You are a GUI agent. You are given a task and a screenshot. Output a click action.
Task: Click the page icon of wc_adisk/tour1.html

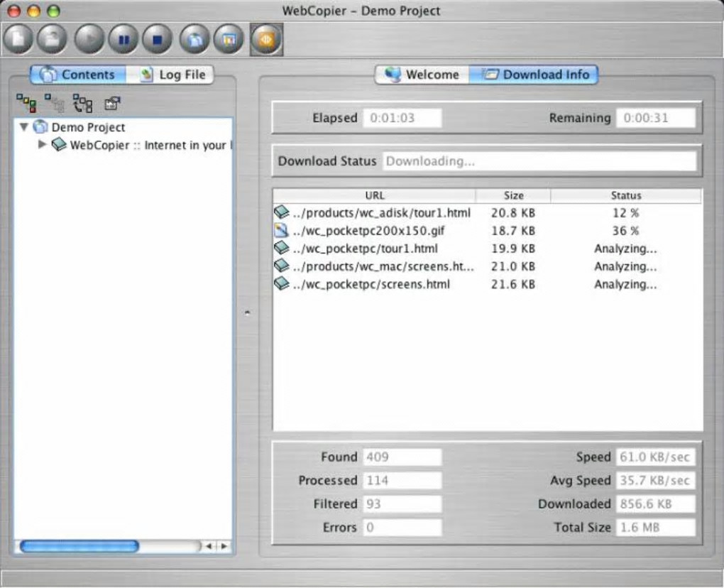coord(281,212)
